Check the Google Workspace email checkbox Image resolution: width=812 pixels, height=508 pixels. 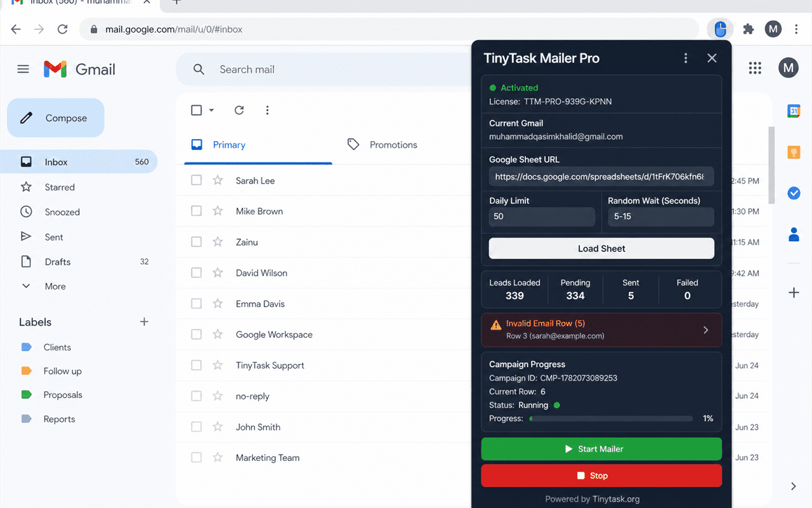click(x=197, y=334)
